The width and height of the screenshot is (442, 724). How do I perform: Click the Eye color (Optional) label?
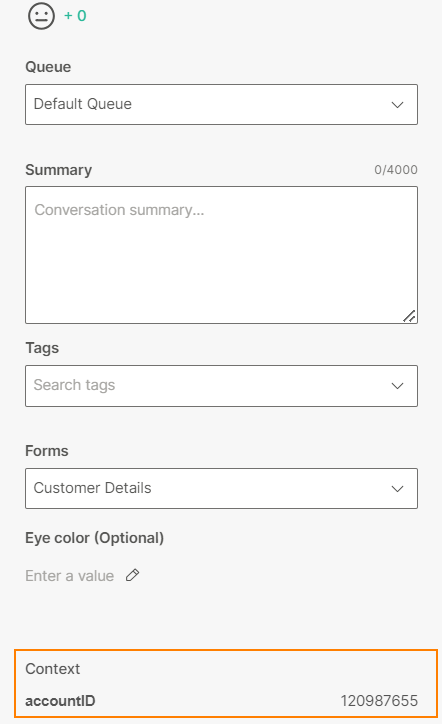(x=95, y=538)
